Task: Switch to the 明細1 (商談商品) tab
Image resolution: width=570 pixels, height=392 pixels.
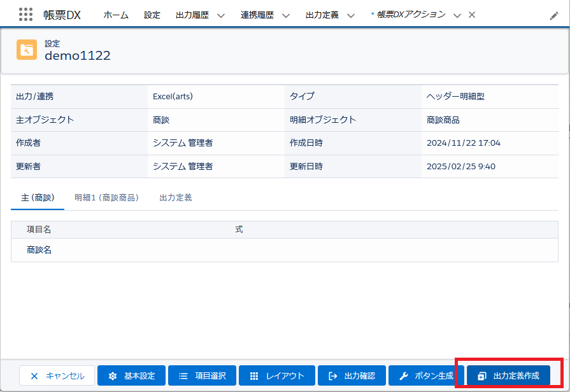Action: point(106,197)
